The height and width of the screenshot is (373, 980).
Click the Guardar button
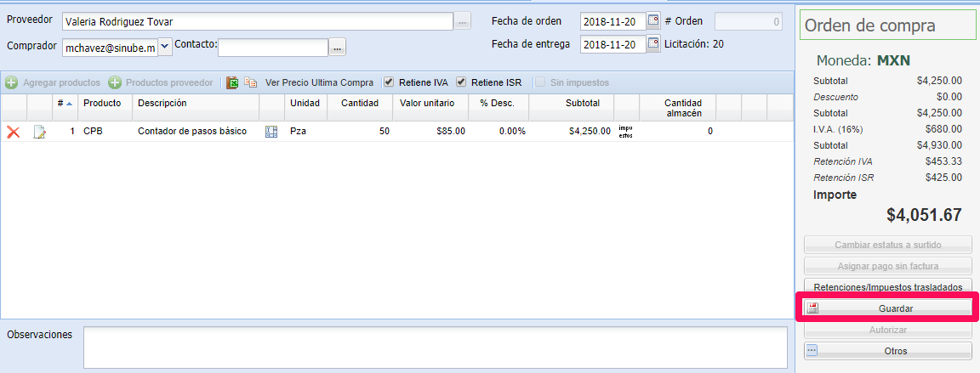[x=887, y=308]
